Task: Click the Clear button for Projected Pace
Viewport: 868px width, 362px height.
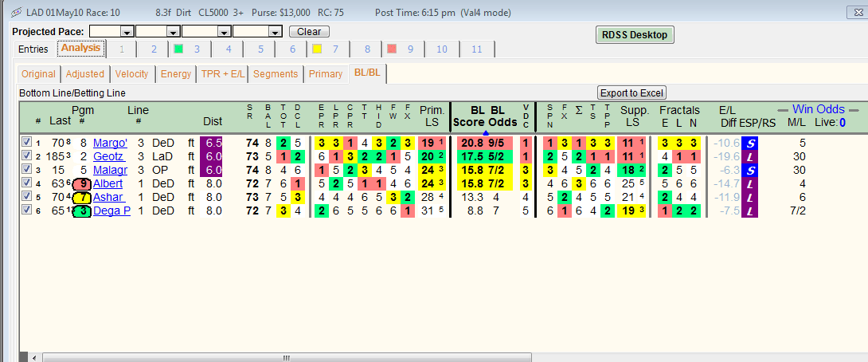Action: [x=309, y=32]
